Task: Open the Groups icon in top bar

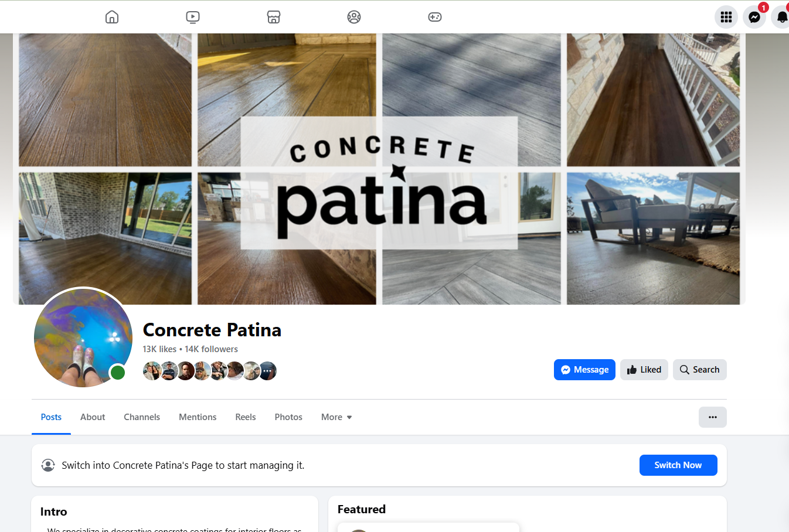Action: (354, 17)
